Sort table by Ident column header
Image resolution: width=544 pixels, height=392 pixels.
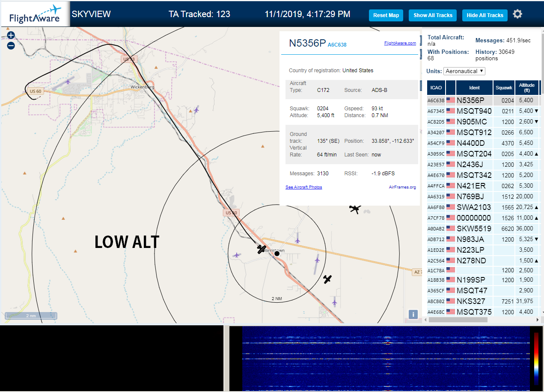point(474,88)
